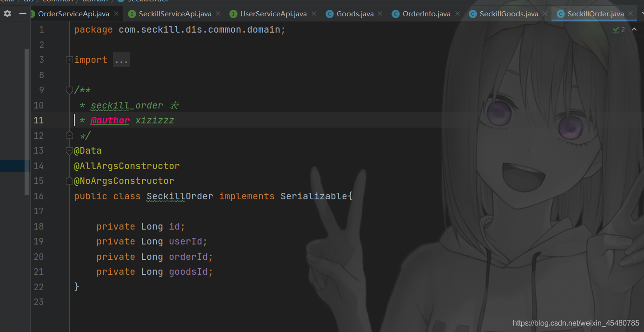Image resolution: width=644 pixels, height=332 pixels.
Task: Collapse the Javadoc comment at line 9
Action: tap(69, 90)
